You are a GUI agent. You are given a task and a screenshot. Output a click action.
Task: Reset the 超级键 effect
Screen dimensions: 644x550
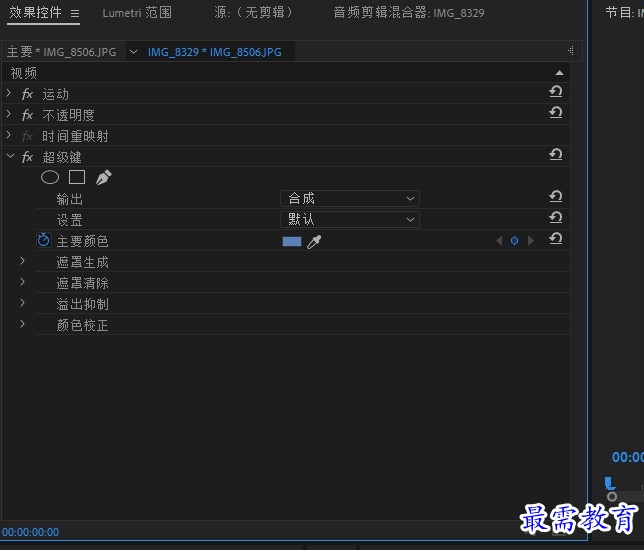(x=556, y=154)
